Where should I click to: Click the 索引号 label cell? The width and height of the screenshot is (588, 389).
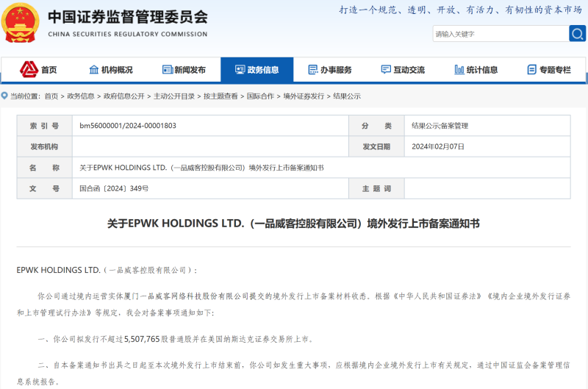point(45,126)
